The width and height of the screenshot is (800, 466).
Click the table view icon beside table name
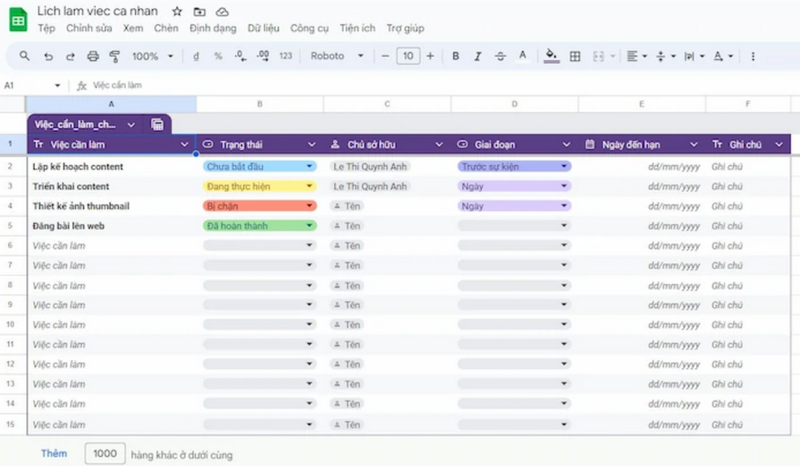click(x=158, y=124)
